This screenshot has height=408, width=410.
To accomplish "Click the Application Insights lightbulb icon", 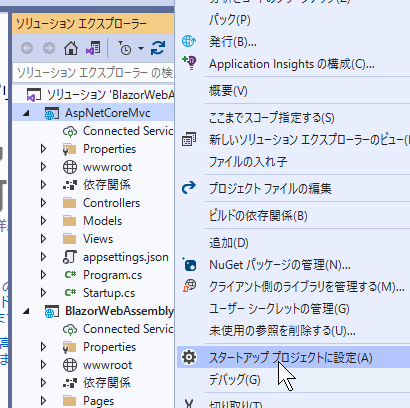I will click(189, 63).
